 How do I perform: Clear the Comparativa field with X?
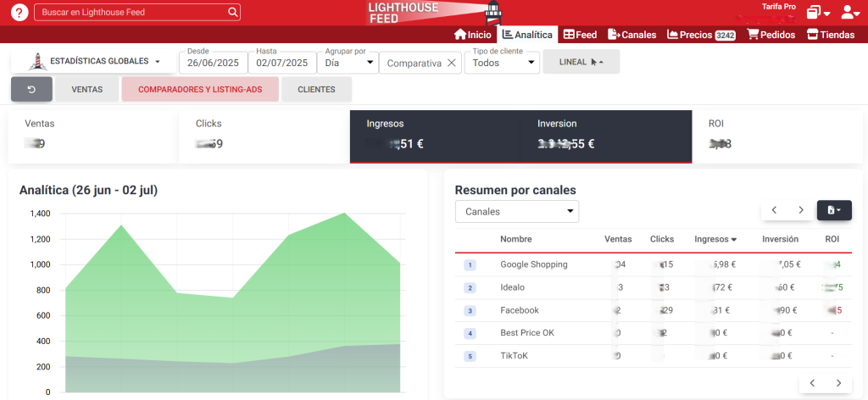(451, 63)
